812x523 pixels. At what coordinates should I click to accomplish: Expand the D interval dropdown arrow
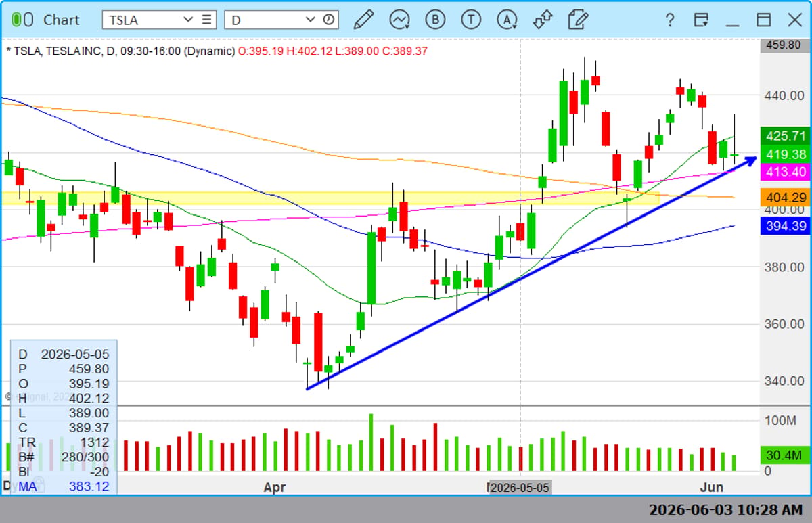tap(310, 20)
